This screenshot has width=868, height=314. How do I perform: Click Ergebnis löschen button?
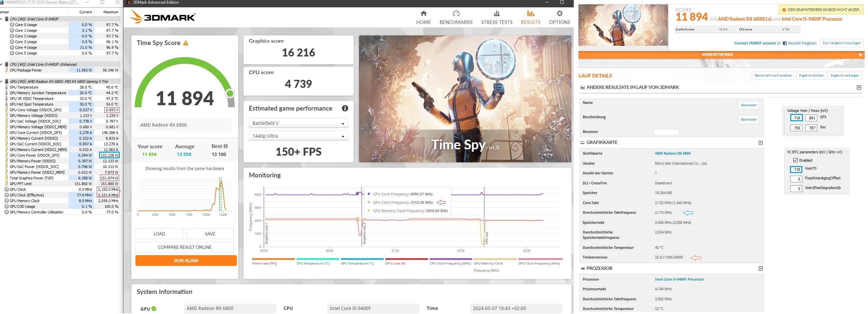point(811,75)
